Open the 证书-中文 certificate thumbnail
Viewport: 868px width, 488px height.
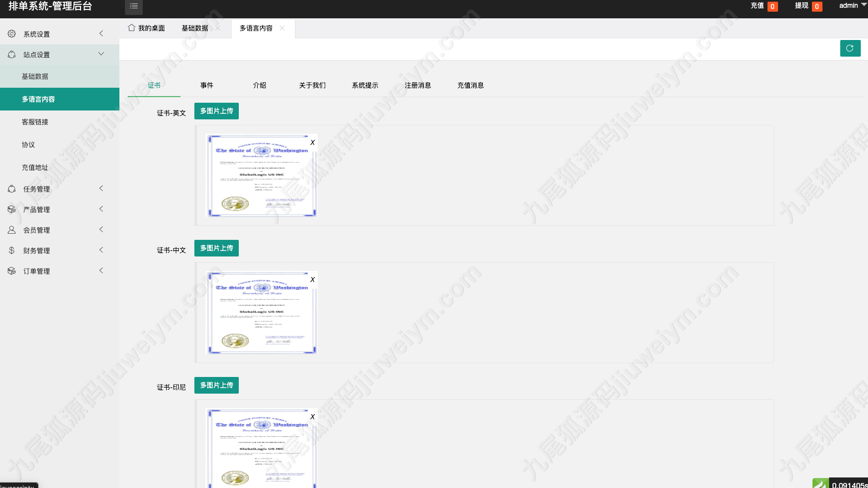point(262,313)
